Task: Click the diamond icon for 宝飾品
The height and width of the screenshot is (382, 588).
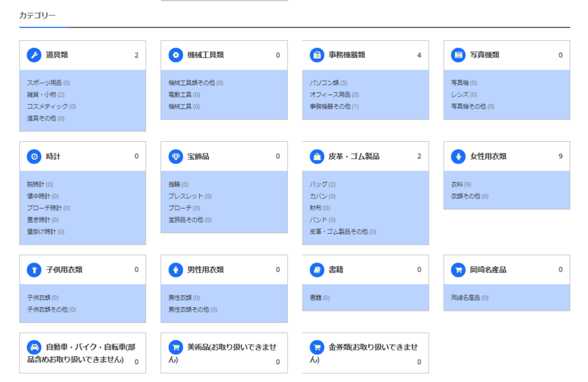Action: click(175, 156)
